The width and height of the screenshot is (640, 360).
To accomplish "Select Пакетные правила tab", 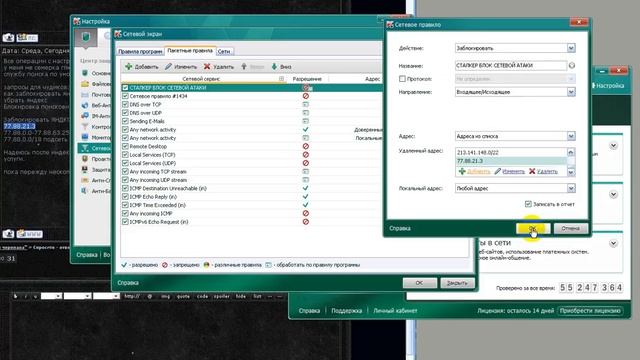I will 190,51.
